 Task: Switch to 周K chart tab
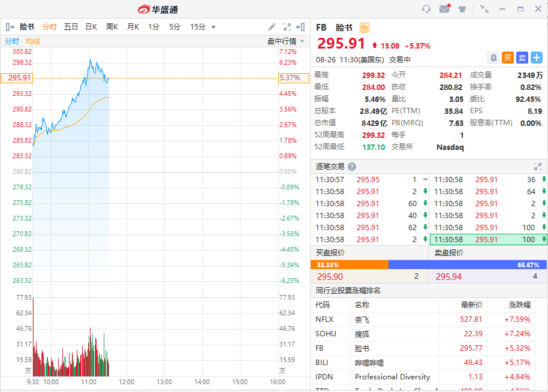click(112, 27)
